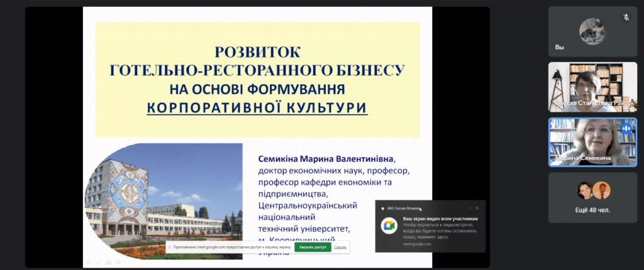Click the 'Скрыть' link on sharing bar
This screenshot has height=270, width=644.
[x=340, y=247]
